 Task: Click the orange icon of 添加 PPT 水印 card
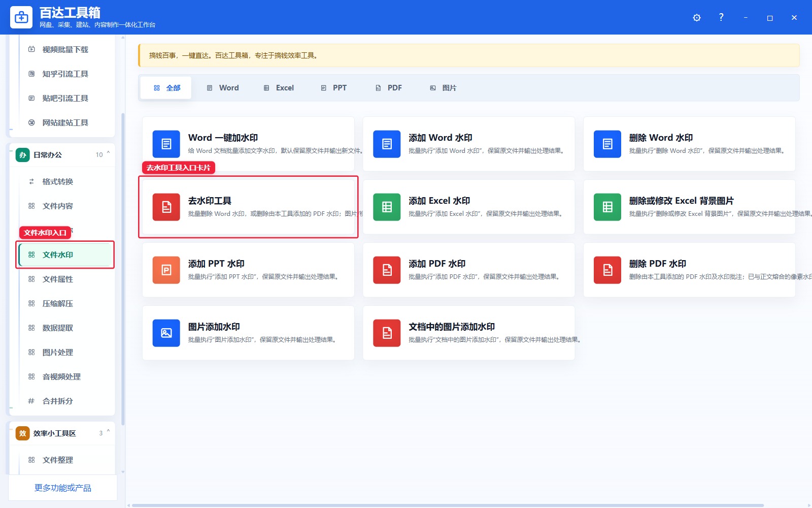pyautogui.click(x=166, y=270)
